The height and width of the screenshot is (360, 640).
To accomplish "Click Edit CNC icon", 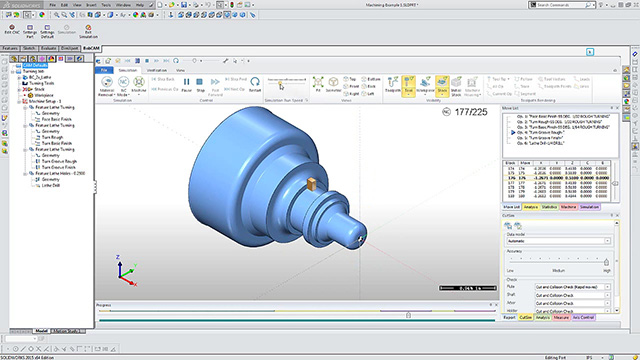I will click(x=12, y=29).
